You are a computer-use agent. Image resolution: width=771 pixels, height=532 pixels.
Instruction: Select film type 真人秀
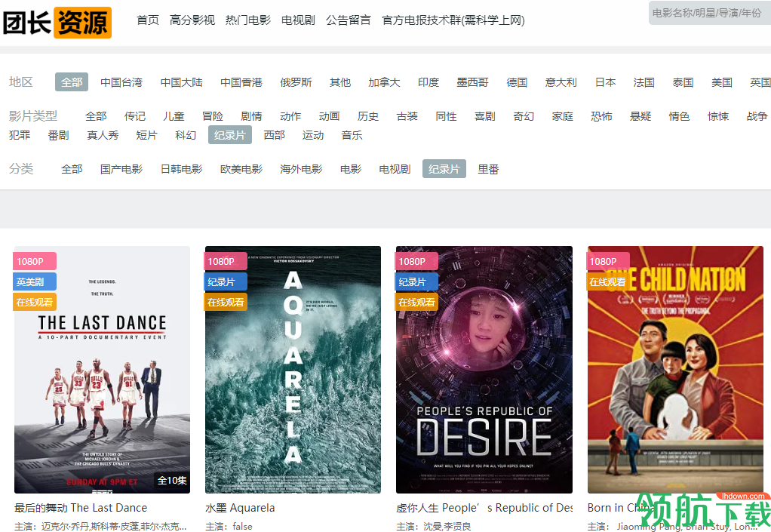(103, 135)
